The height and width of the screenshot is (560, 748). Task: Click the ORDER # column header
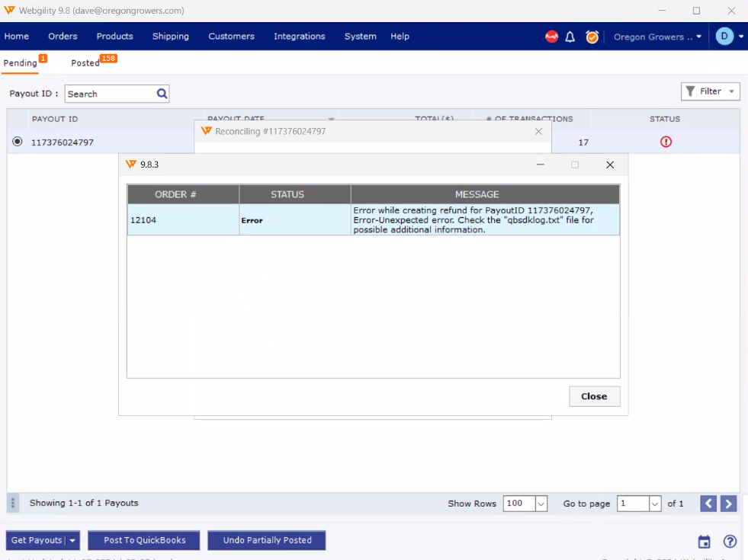(183, 194)
